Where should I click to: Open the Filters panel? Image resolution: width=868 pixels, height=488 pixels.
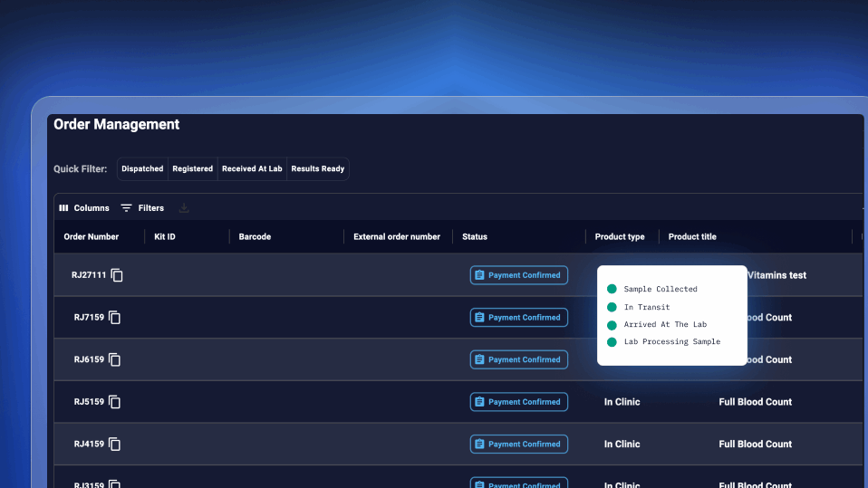[x=142, y=208]
